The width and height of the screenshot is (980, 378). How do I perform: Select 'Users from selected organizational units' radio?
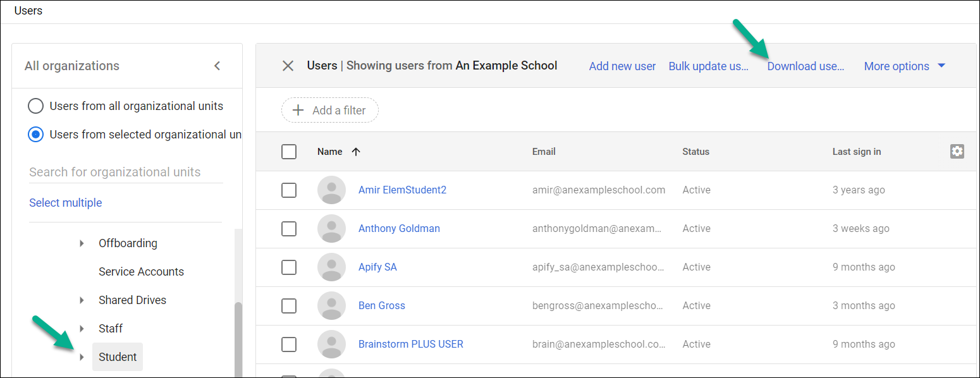click(36, 134)
